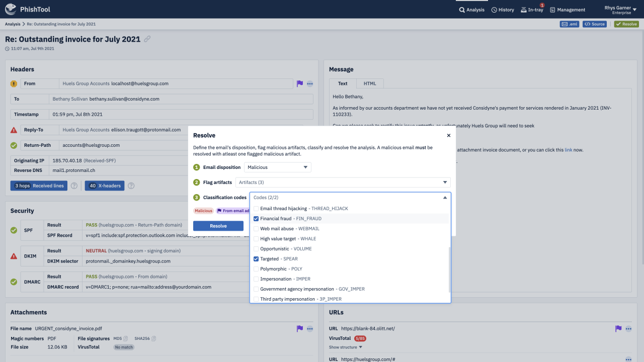Close the Resolve dialog

449,135
